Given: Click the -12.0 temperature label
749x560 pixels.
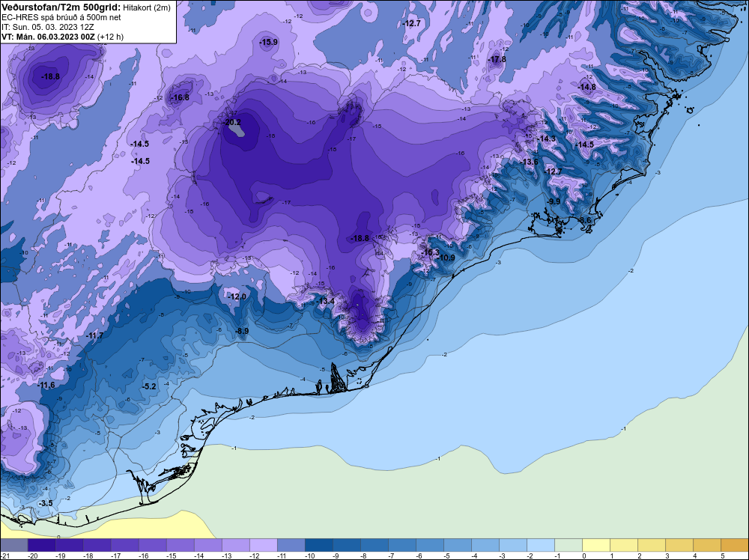Looking at the screenshot, I should tap(237, 297).
